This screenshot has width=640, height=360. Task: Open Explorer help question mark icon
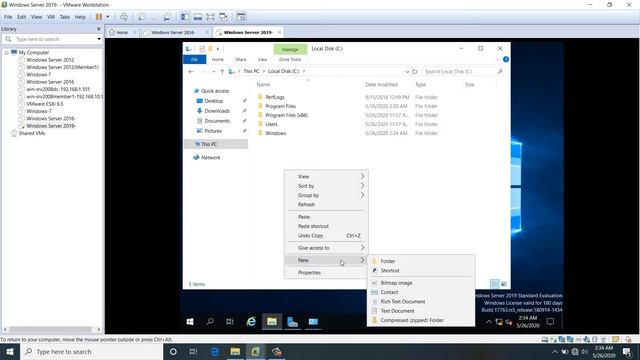[x=506, y=60]
